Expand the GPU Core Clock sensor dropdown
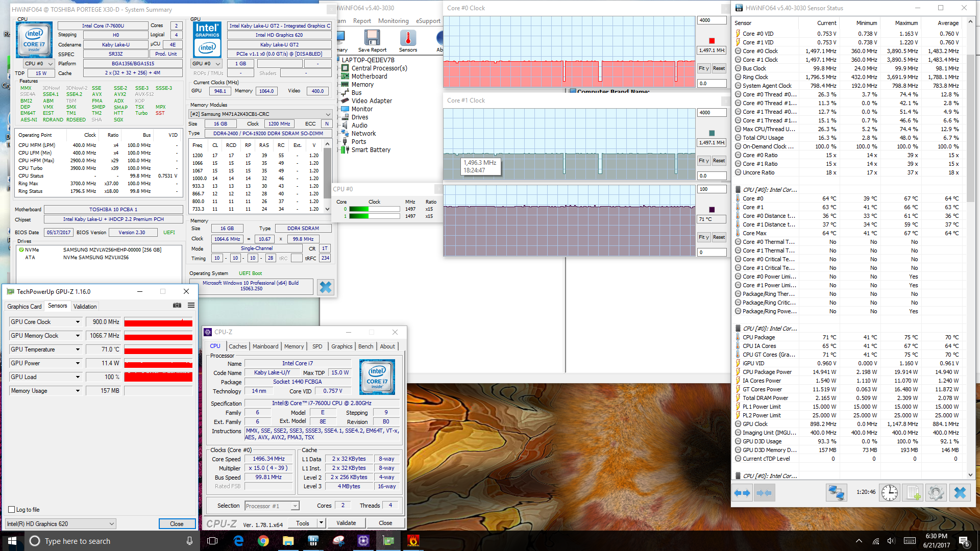The height and width of the screenshot is (551, 980). [x=78, y=322]
